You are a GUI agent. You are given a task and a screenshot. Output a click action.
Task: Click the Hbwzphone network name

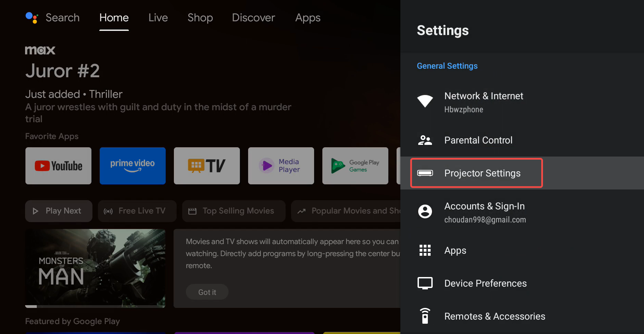(464, 110)
